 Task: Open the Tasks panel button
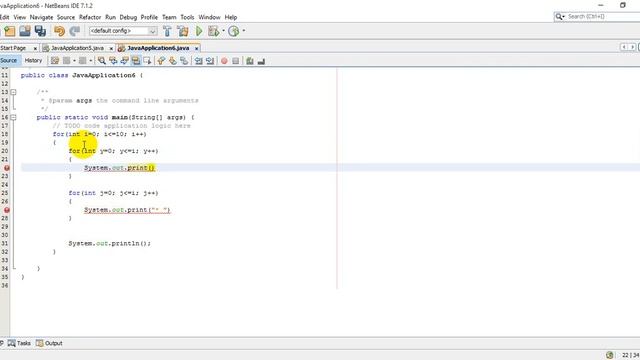coord(19,343)
